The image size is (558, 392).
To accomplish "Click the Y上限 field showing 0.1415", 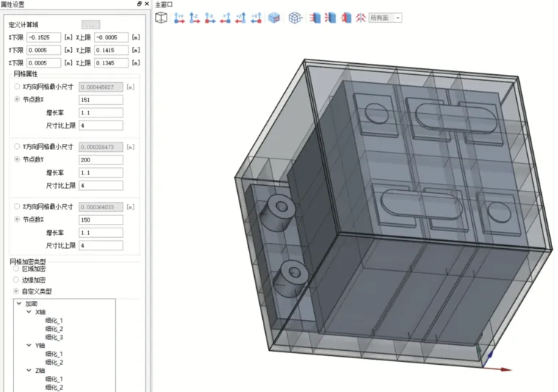I will tap(112, 50).
